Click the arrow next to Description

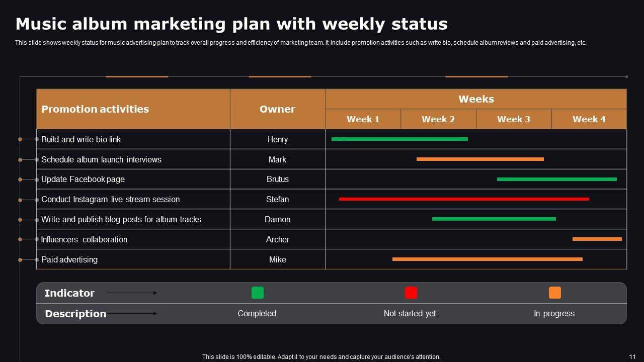(132, 313)
